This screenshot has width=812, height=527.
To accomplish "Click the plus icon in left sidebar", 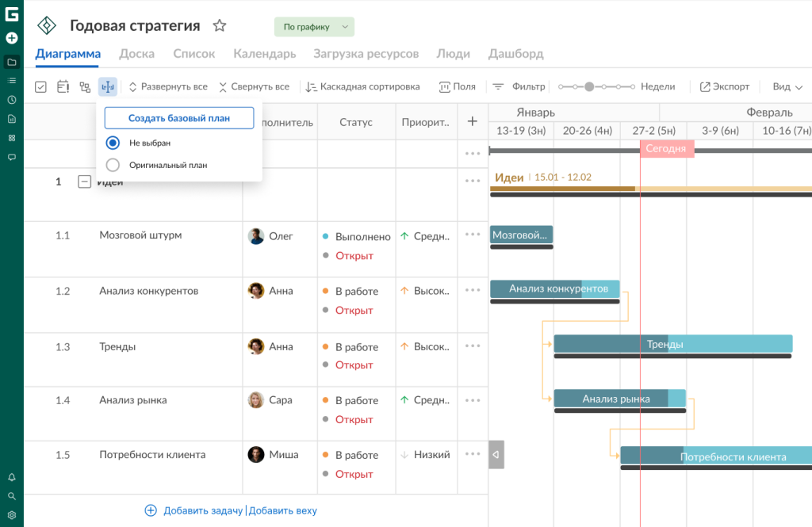I will [x=12, y=38].
